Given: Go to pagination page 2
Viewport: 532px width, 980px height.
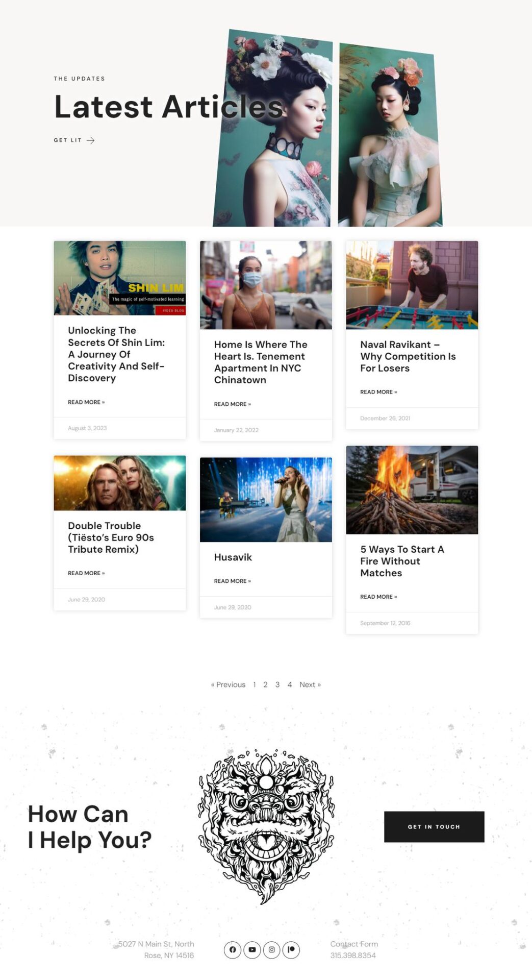Looking at the screenshot, I should [265, 684].
